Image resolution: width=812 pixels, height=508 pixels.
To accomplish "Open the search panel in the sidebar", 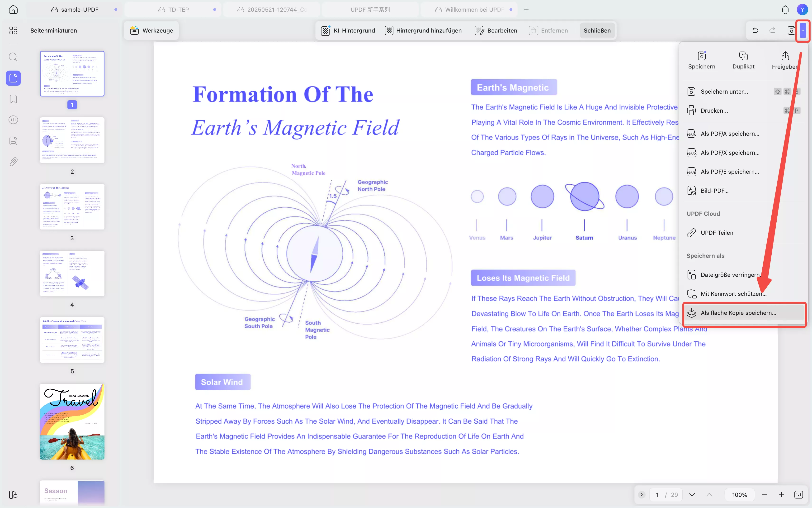I will (x=14, y=57).
